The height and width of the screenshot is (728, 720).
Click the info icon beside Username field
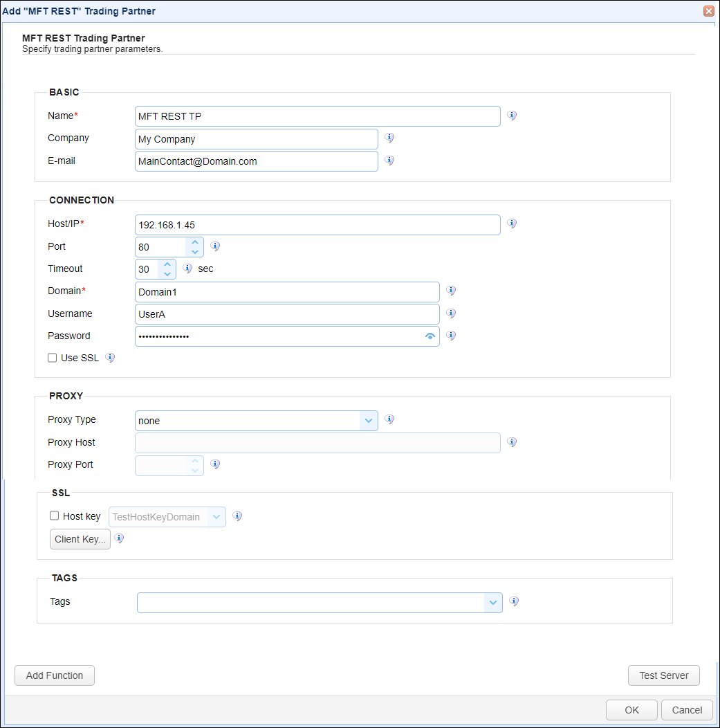[451, 313]
